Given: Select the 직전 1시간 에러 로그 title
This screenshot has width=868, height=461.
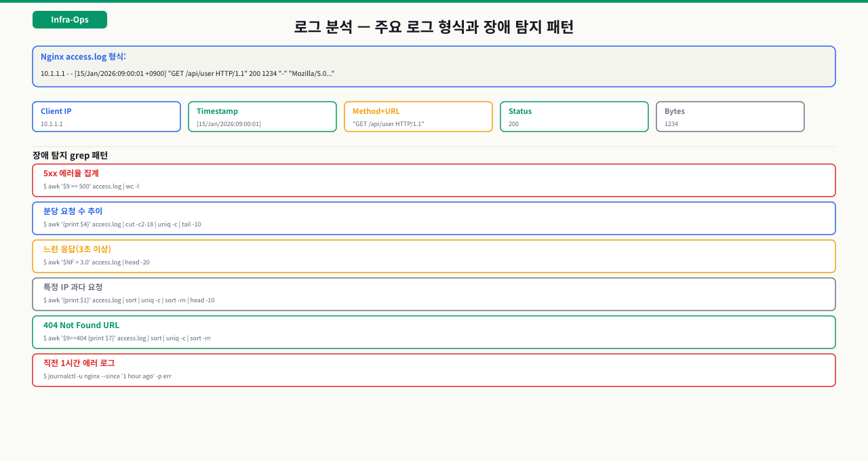Looking at the screenshot, I should click(79, 363).
